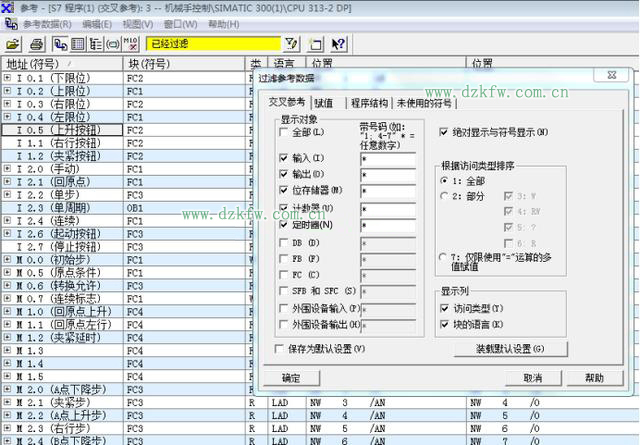Click the 装载默认设置(G) button

[511, 349]
